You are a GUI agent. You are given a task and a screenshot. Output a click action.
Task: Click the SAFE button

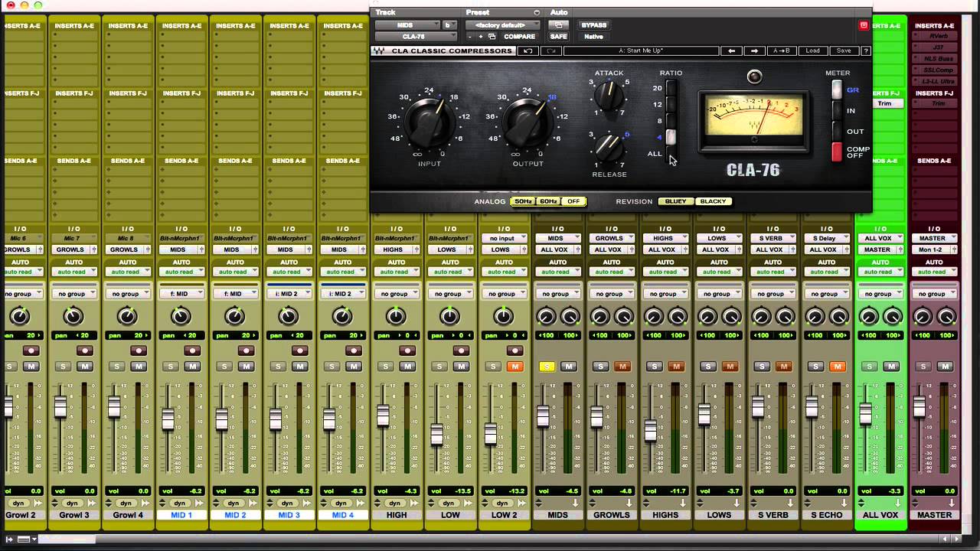(558, 37)
